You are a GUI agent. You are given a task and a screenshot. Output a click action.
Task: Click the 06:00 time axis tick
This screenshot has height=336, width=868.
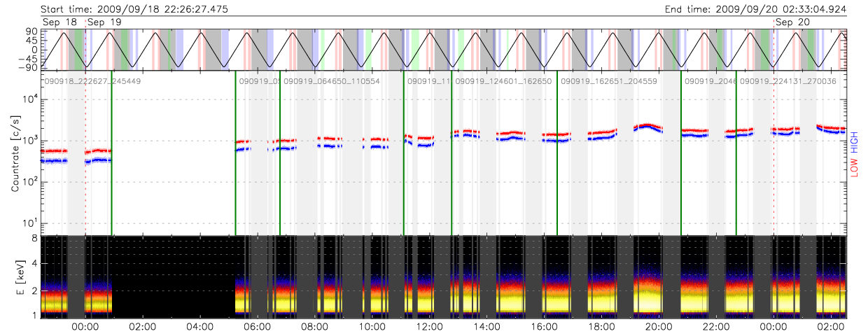[256, 326]
